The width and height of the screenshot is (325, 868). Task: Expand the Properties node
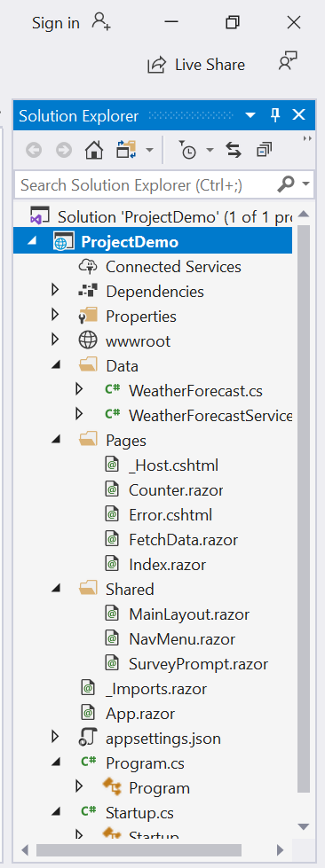(54, 315)
